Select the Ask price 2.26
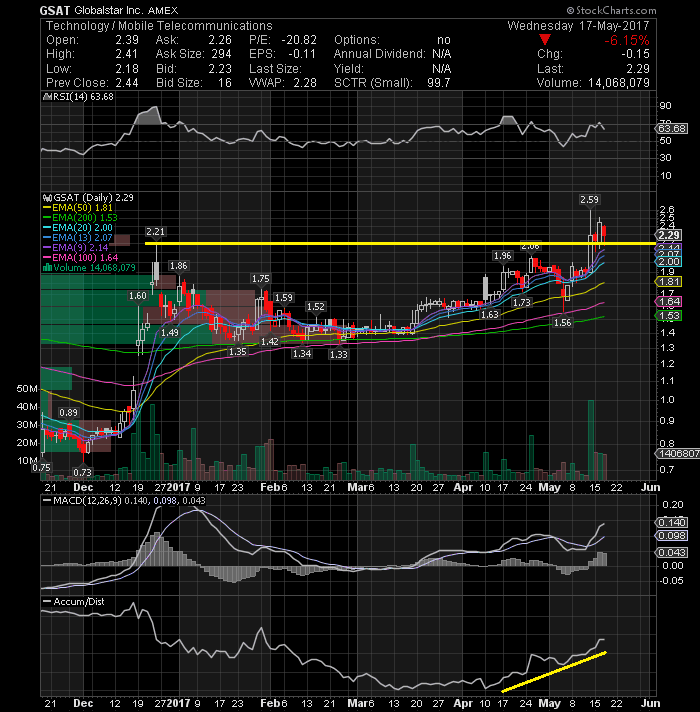Image resolution: width=700 pixels, height=712 pixels. pos(220,40)
